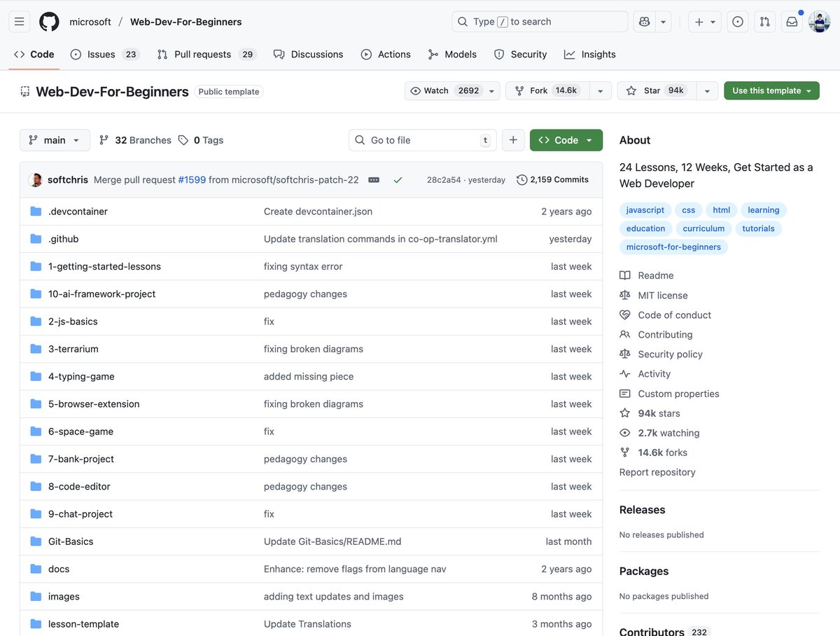This screenshot has width=840, height=636.
Task: Open the Fork options dropdown arrow
Action: [x=600, y=90]
